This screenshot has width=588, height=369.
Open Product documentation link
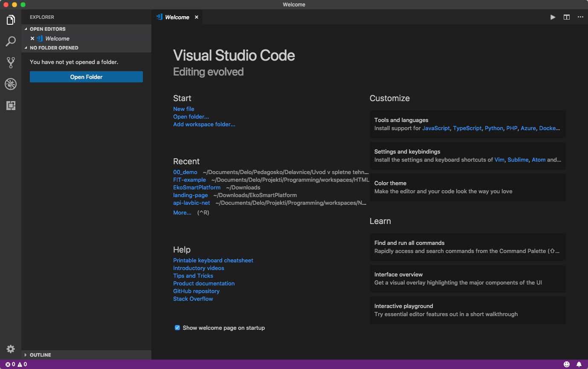pyautogui.click(x=204, y=283)
